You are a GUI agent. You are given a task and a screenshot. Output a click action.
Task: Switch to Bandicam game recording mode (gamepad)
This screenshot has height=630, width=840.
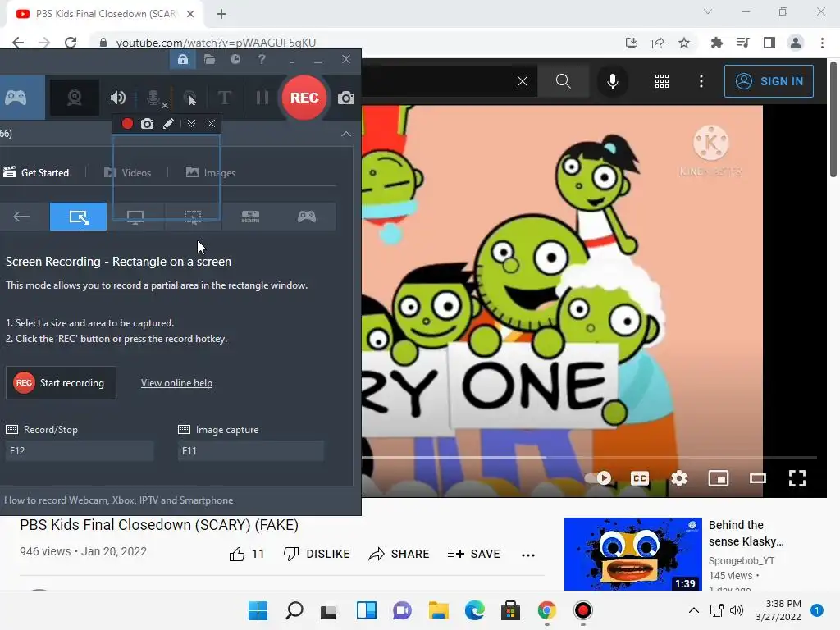coord(16,98)
